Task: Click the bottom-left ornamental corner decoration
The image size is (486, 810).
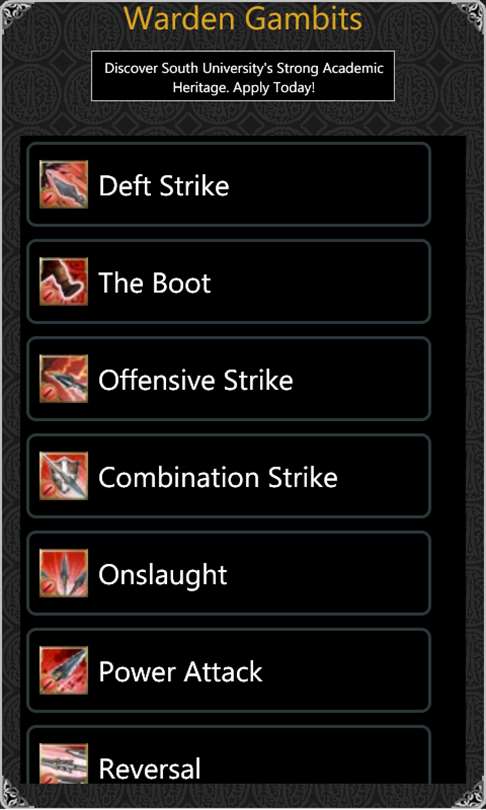Action: [13, 796]
